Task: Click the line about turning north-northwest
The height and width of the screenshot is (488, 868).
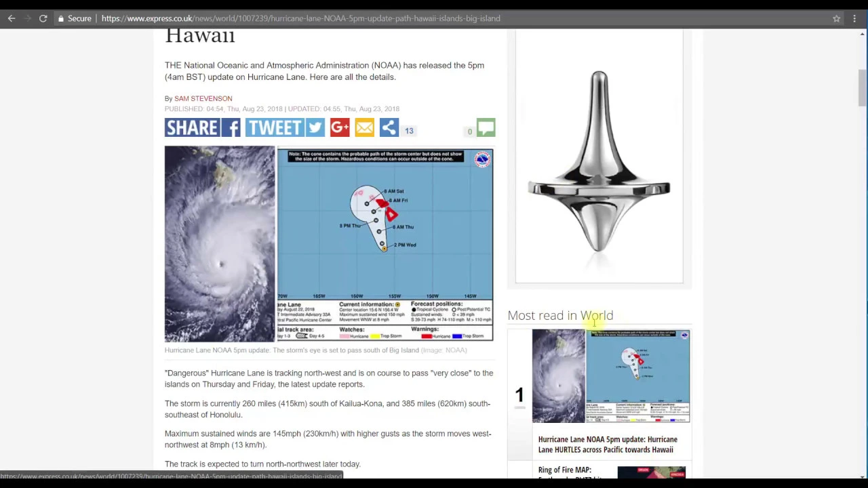Action: tap(262, 464)
